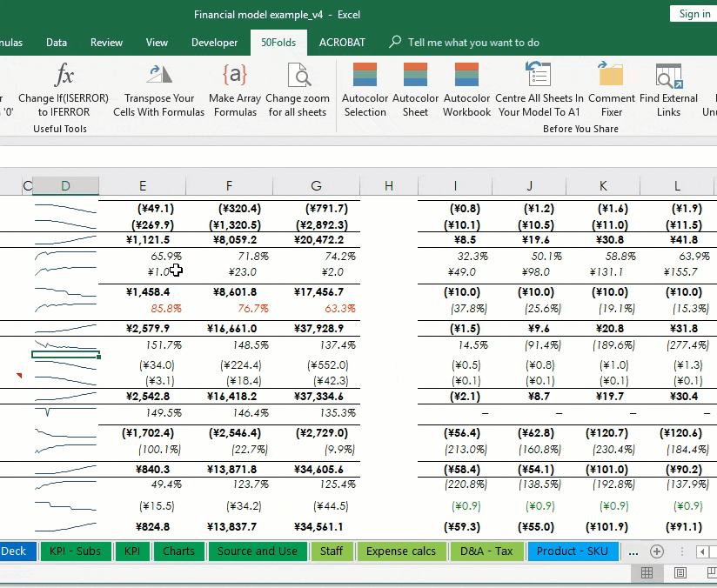Switch to Page Layout view in status bar
The width and height of the screenshot is (717, 588).
tap(680, 572)
